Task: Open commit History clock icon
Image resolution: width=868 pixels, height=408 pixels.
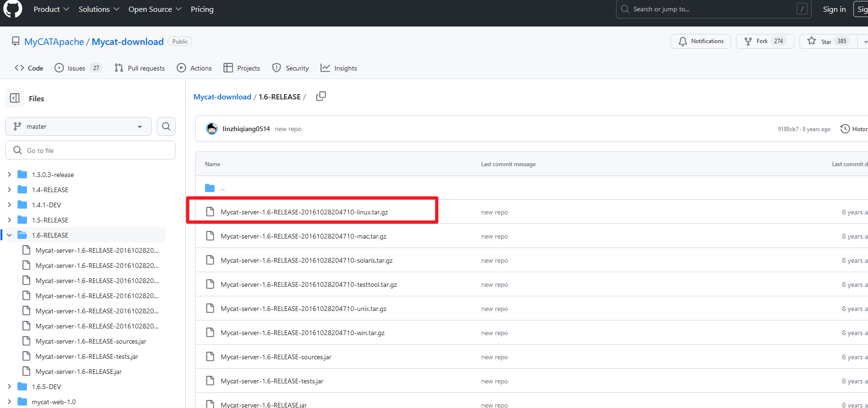Action: pos(845,129)
